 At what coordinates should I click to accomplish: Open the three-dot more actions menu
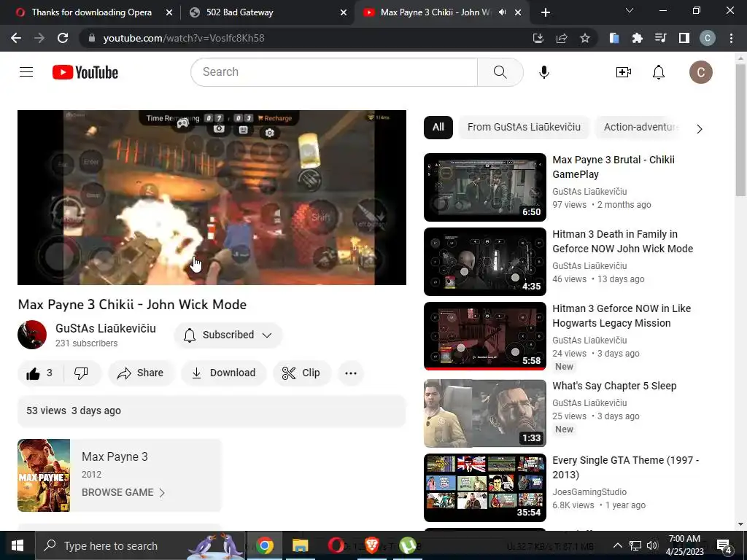click(x=351, y=373)
